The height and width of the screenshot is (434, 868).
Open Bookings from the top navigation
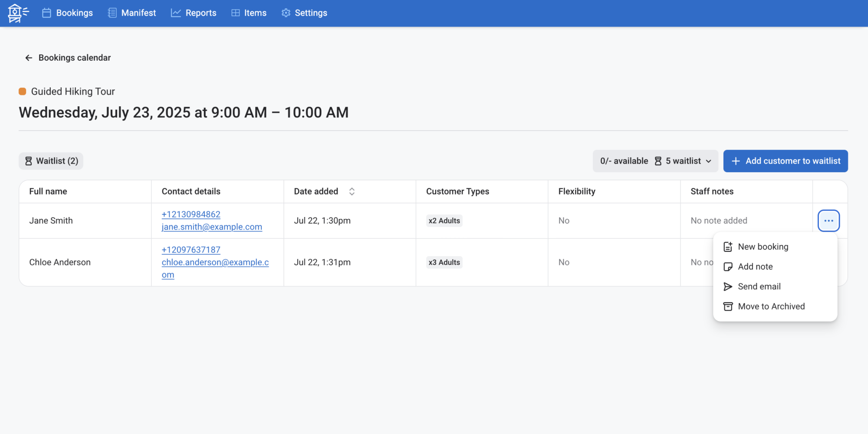coord(68,13)
